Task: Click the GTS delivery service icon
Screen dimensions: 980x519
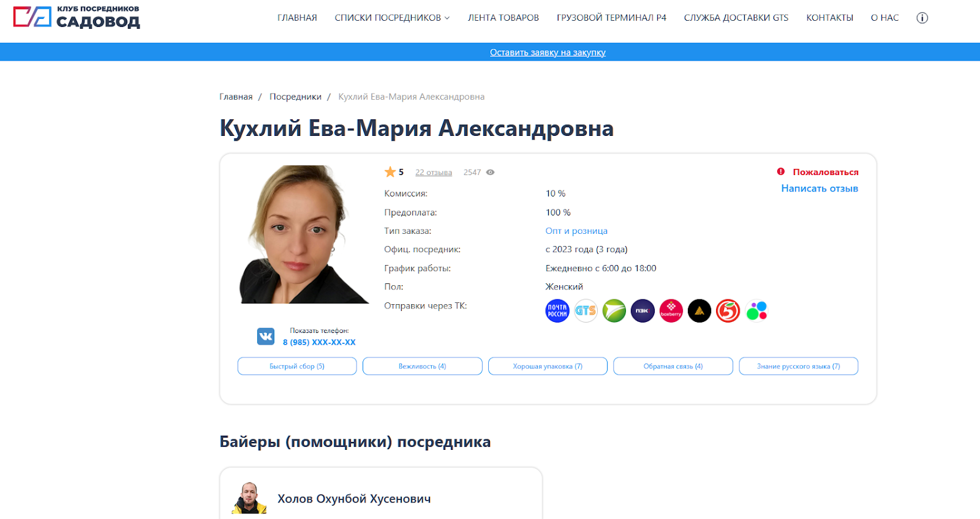Action: (586, 311)
